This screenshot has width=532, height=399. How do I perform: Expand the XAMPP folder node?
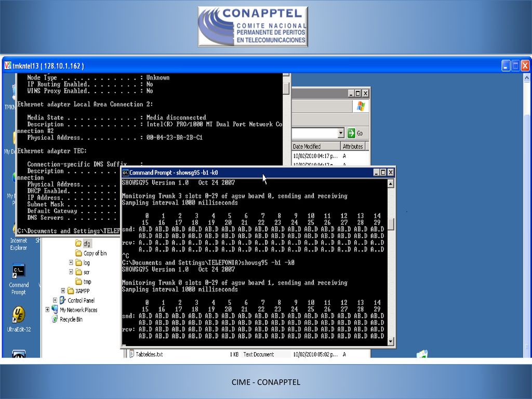click(63, 291)
